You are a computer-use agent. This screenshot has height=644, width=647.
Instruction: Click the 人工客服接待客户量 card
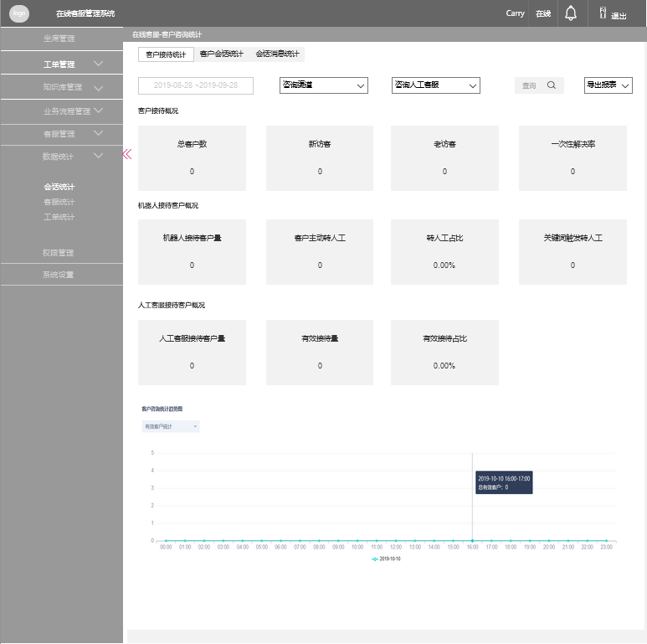192,353
